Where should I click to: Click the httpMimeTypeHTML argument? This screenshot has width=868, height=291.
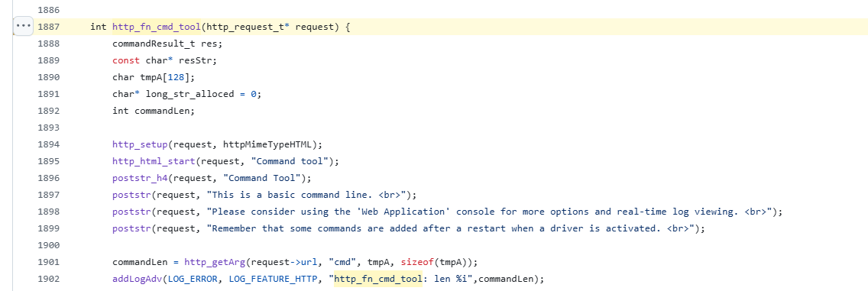267,144
